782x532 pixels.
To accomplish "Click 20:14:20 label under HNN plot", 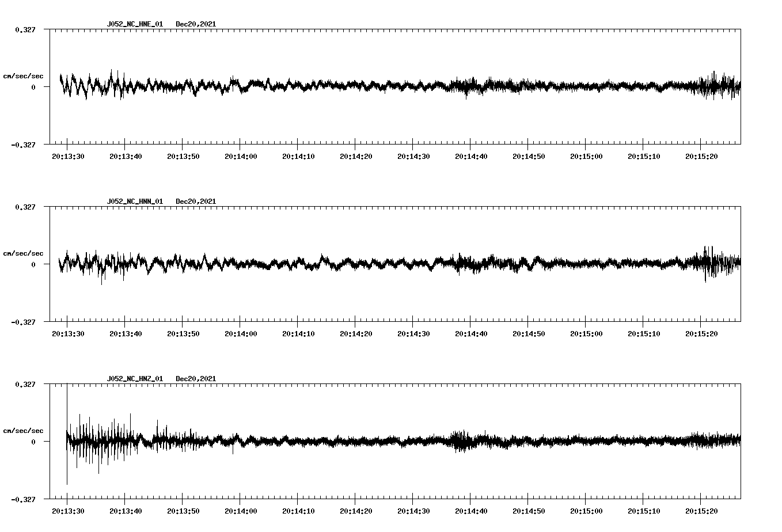I will [356, 333].
